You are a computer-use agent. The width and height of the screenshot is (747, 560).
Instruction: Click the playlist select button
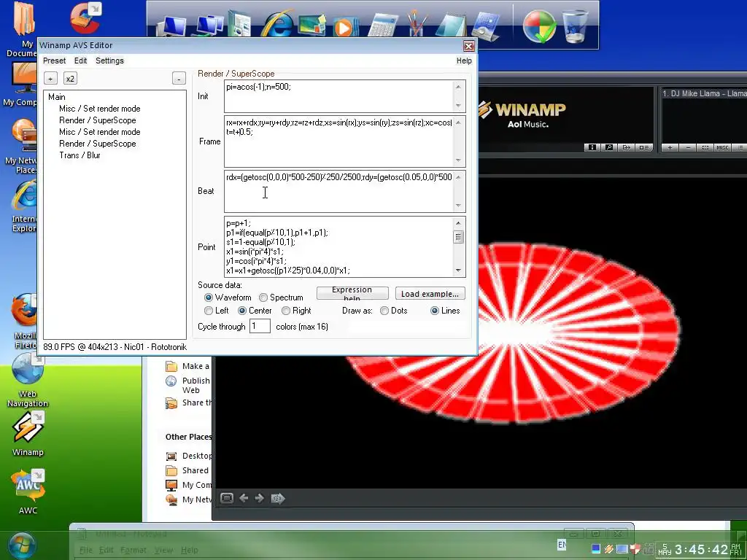coord(705,147)
